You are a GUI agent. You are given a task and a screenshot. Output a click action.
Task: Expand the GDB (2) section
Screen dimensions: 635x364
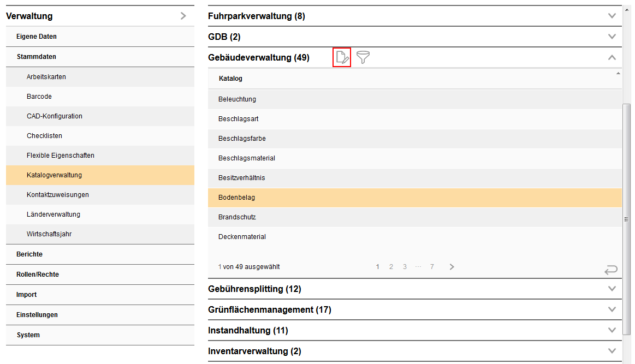[612, 37]
